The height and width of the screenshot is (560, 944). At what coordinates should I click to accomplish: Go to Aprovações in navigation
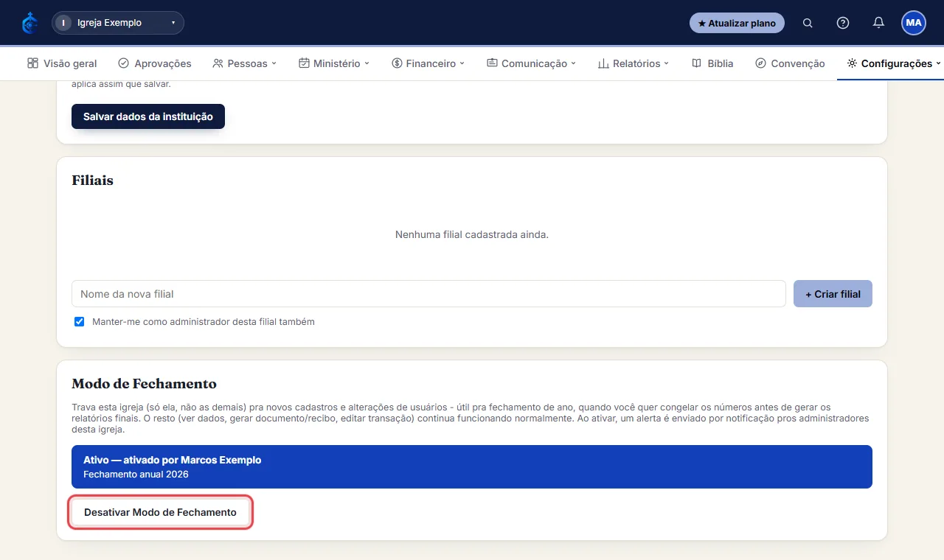pyautogui.click(x=155, y=63)
